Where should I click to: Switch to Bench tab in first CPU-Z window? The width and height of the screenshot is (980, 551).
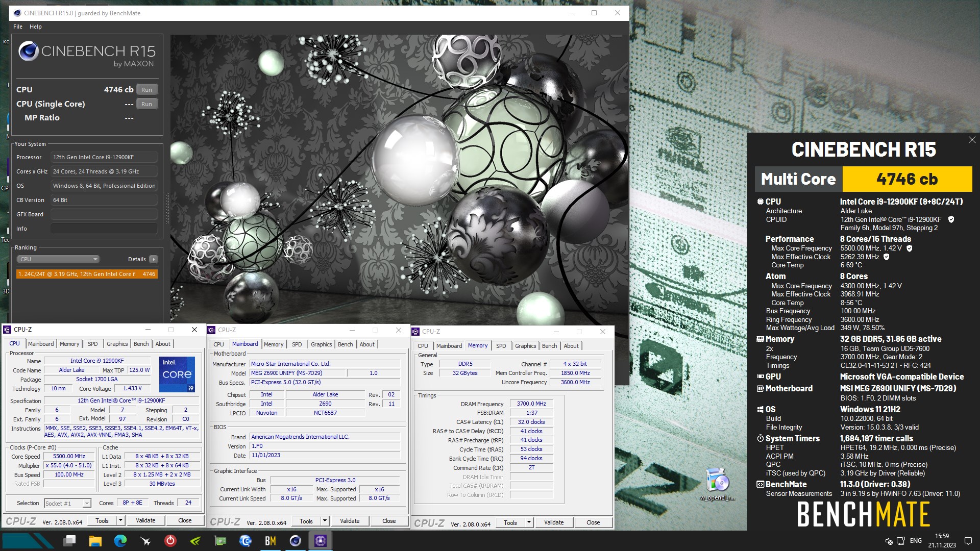coord(141,344)
